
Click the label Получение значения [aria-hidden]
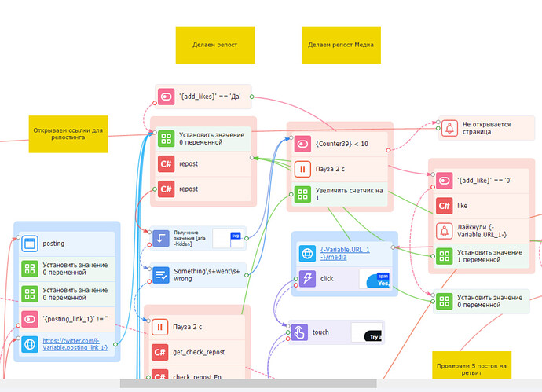point(190,238)
